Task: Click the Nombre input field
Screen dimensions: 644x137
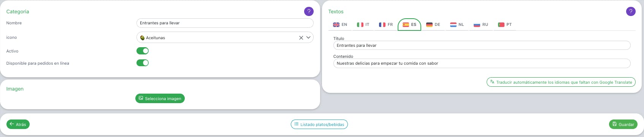Action: [x=225, y=23]
